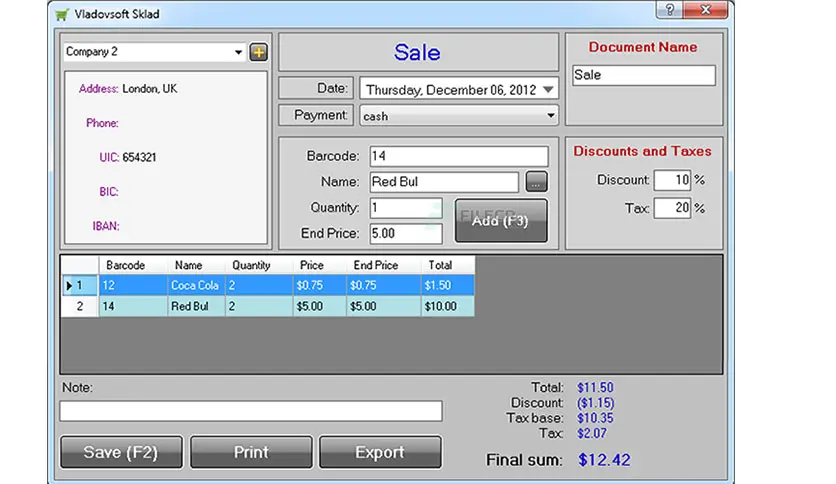The width and height of the screenshot is (836, 484).
Task: Click the End Price input field
Action: [405, 233]
